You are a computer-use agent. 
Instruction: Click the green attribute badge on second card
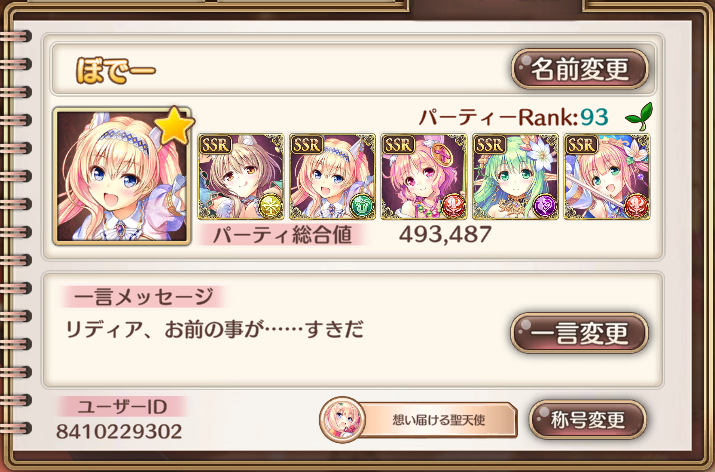pyautogui.click(x=363, y=206)
